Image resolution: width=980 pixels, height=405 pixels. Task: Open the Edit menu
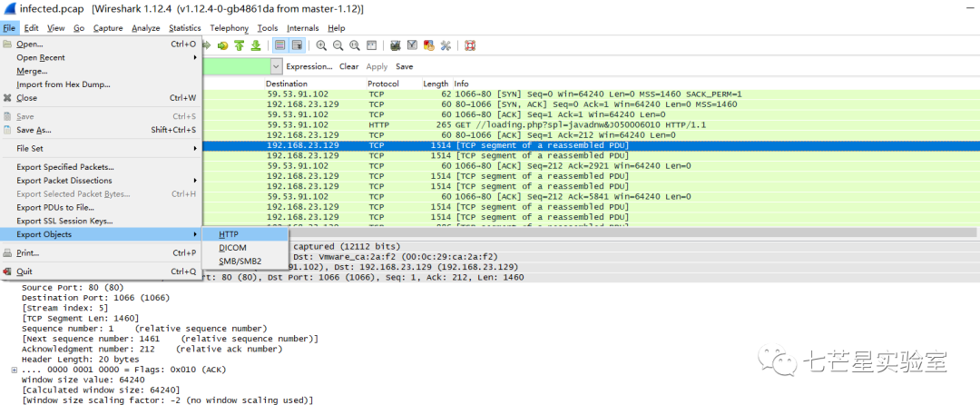point(31,28)
